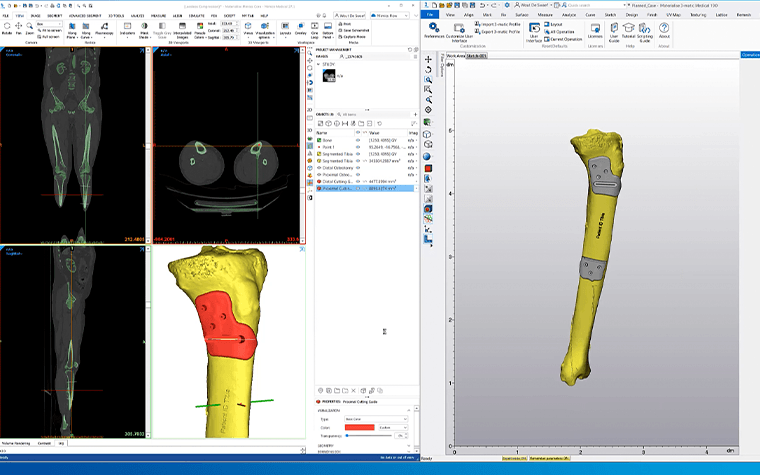Select the Zoom camera tool in Mimics
The width and height of the screenshot is (760, 475).
[x=30, y=29]
